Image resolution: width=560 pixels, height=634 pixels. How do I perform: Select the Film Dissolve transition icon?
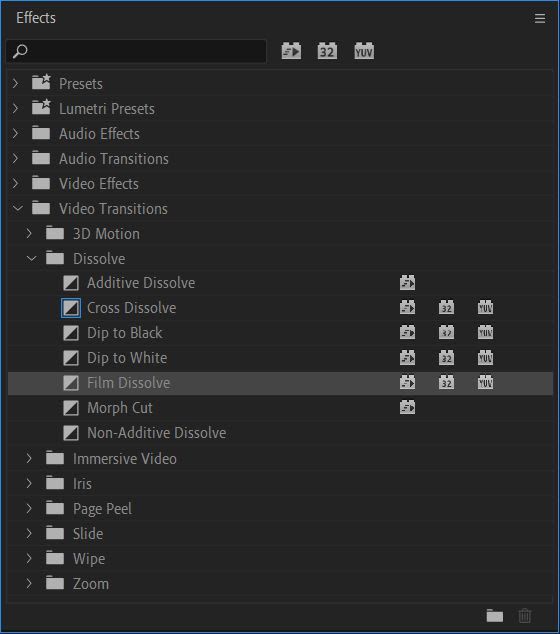tap(71, 383)
